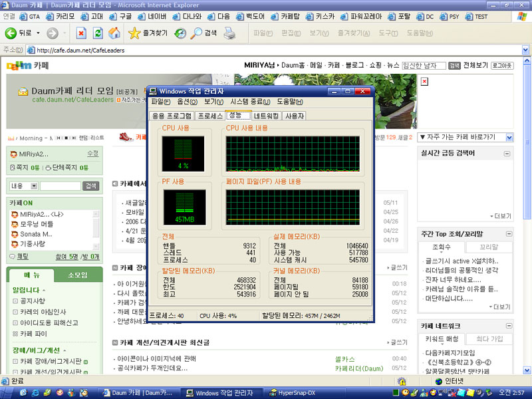Open Task Manager 시스템 종료(U) menu
The width and height of the screenshot is (532, 399).
coord(251,102)
